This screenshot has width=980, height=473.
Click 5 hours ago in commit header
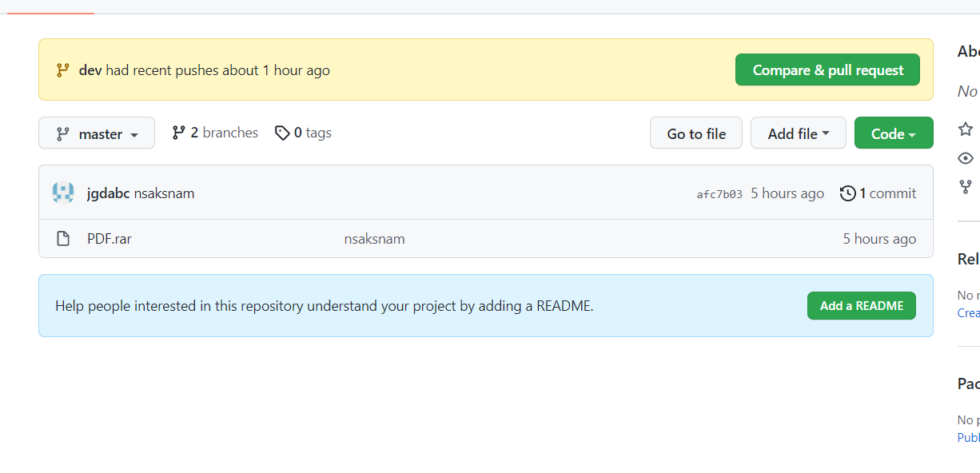787,193
